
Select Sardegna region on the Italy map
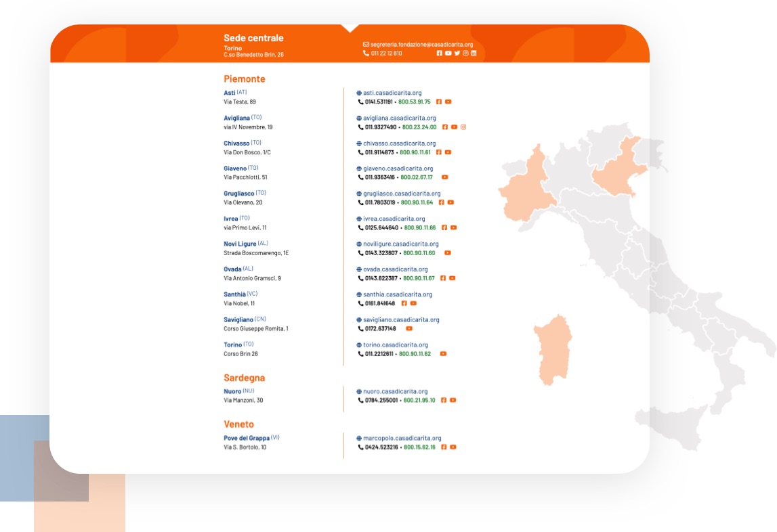click(x=552, y=349)
